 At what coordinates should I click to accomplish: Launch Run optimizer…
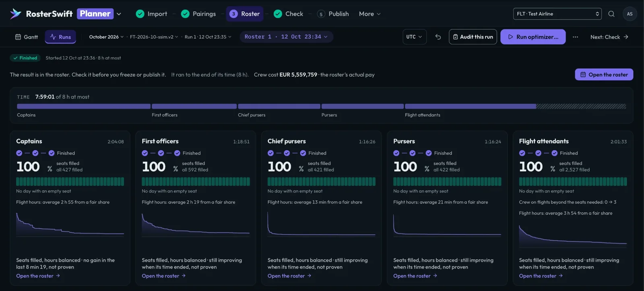click(533, 37)
